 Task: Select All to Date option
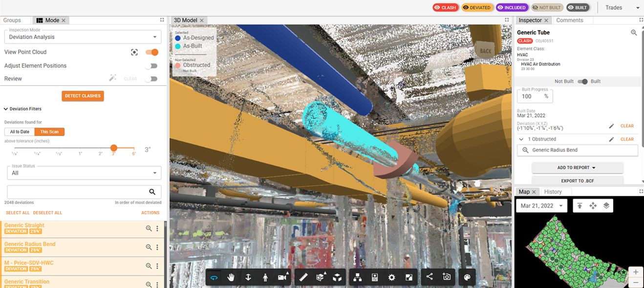coord(20,132)
